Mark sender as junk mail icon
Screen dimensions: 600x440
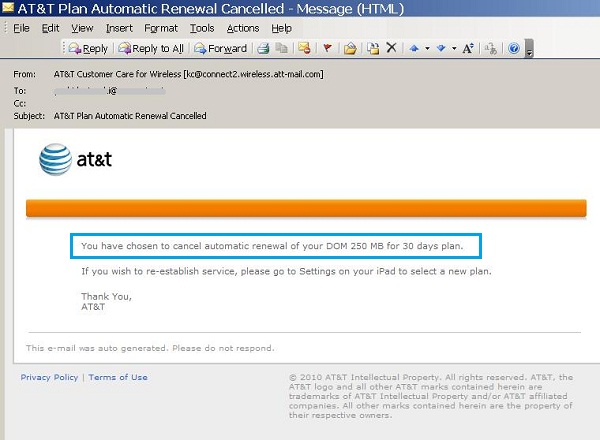coord(305,49)
